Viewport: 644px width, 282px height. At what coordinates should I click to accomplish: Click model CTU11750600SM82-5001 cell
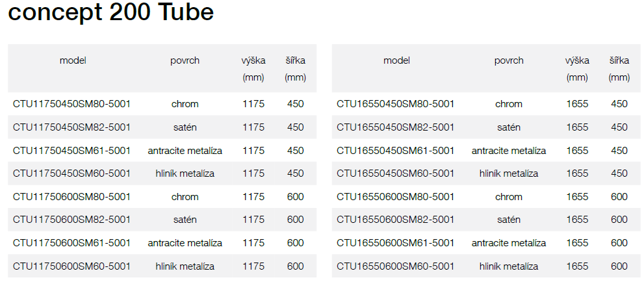pyautogui.click(x=71, y=220)
